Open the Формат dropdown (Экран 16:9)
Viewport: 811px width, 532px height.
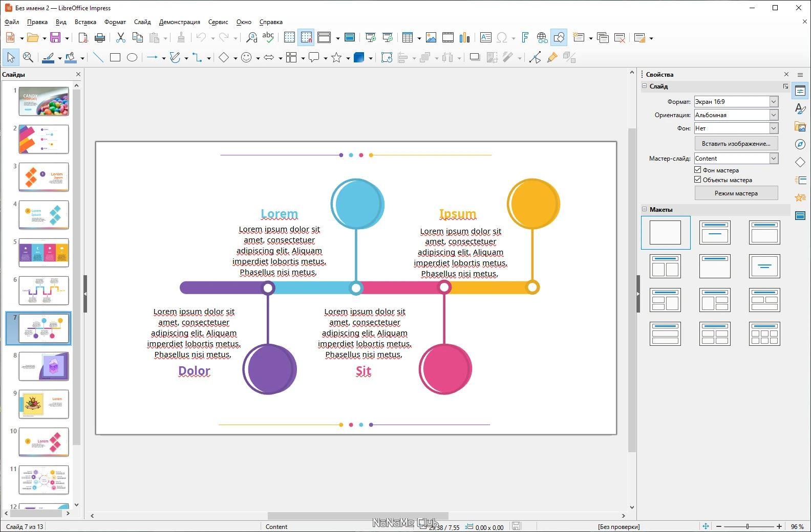(736, 101)
